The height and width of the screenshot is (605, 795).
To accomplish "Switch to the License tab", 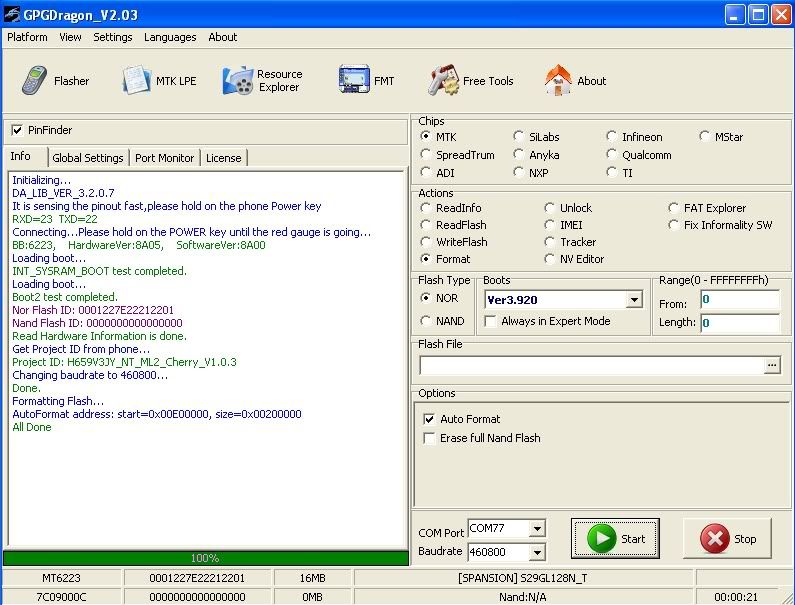I will point(224,158).
